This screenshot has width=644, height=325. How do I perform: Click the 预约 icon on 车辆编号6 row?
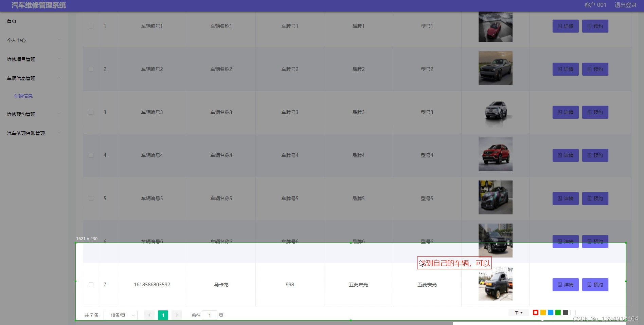[595, 242]
